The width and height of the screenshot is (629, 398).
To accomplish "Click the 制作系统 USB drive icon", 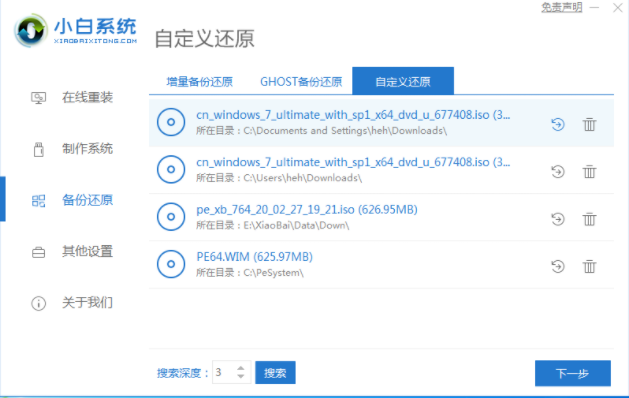I will click(39, 149).
